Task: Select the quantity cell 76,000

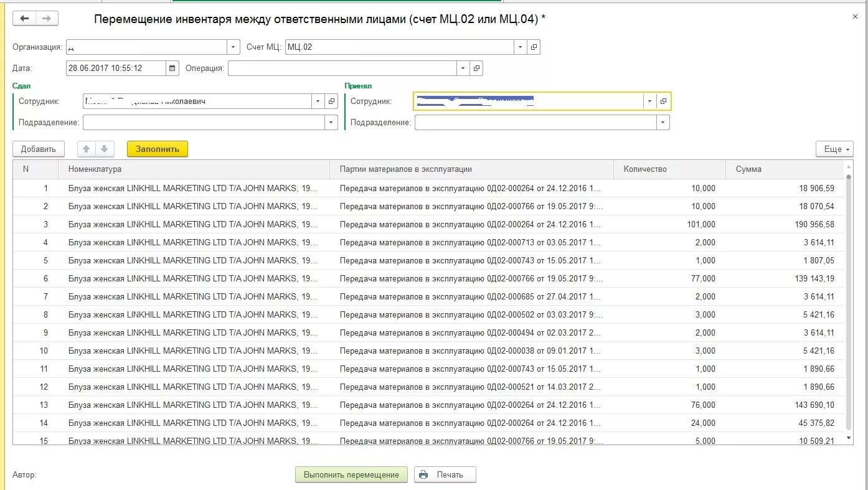Action: [669, 405]
